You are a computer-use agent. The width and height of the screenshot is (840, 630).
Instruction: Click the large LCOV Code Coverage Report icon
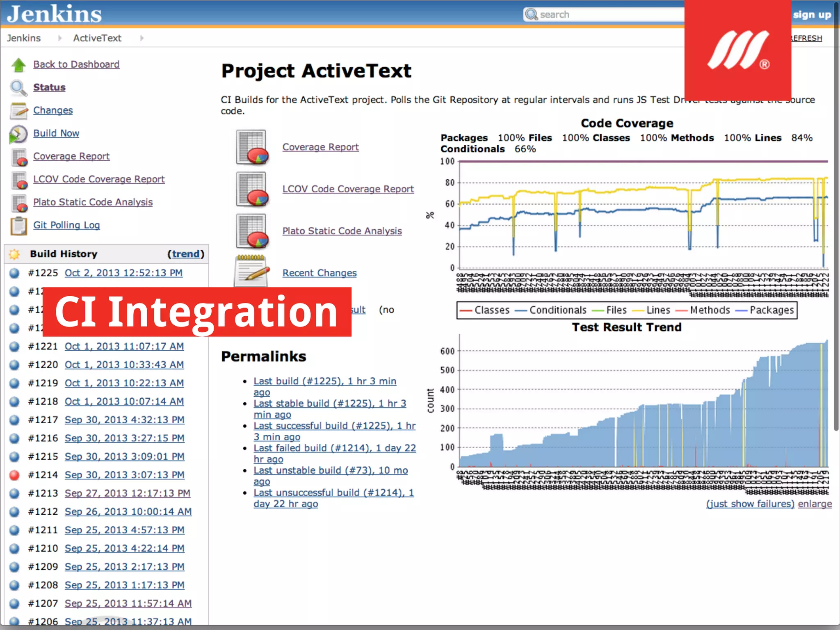(252, 189)
